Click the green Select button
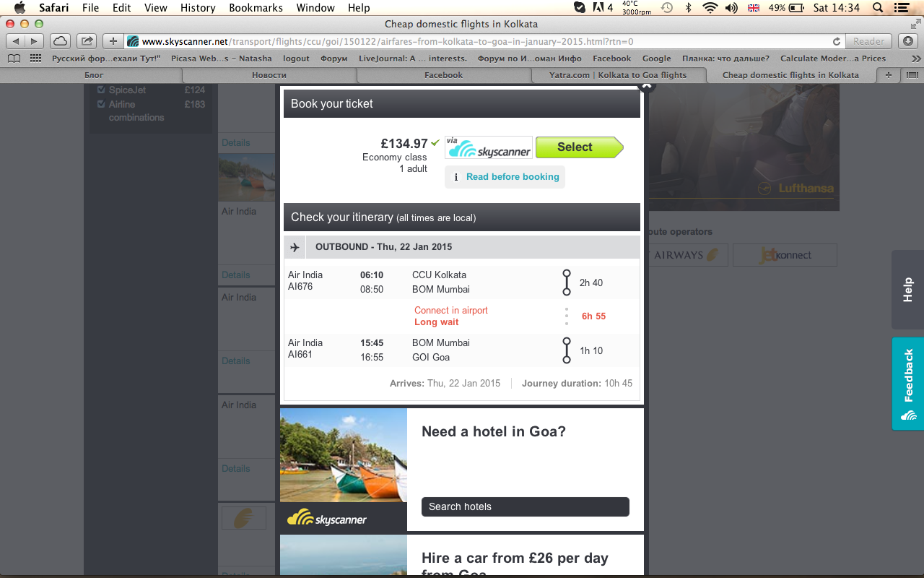The image size is (924, 578). (x=579, y=147)
